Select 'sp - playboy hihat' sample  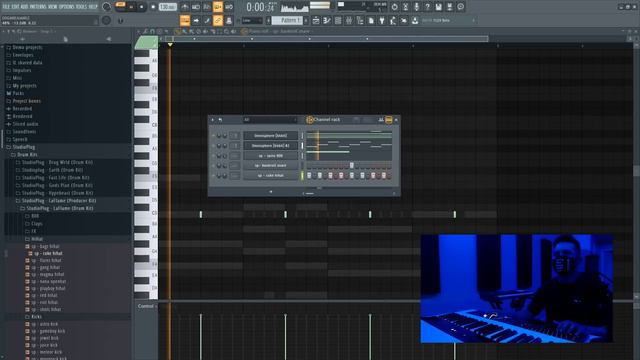[48, 288]
